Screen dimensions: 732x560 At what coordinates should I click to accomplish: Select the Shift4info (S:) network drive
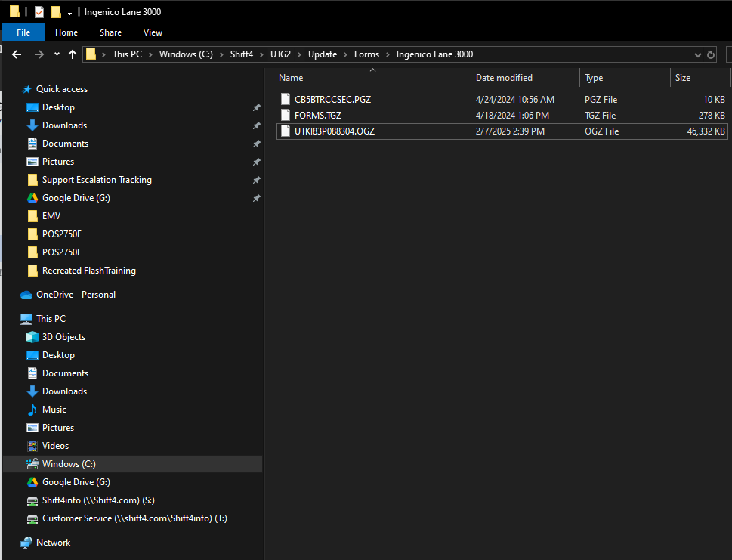[x=98, y=500]
